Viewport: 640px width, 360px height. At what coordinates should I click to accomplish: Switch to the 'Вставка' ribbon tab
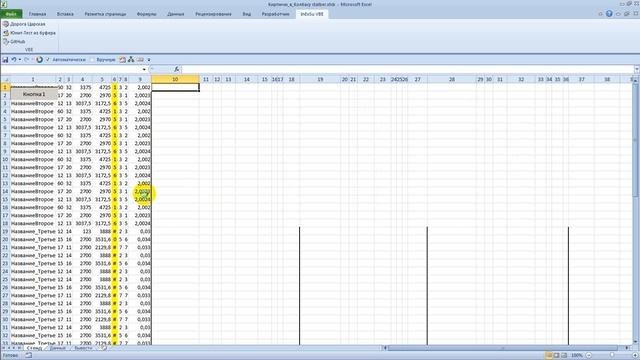pos(65,14)
